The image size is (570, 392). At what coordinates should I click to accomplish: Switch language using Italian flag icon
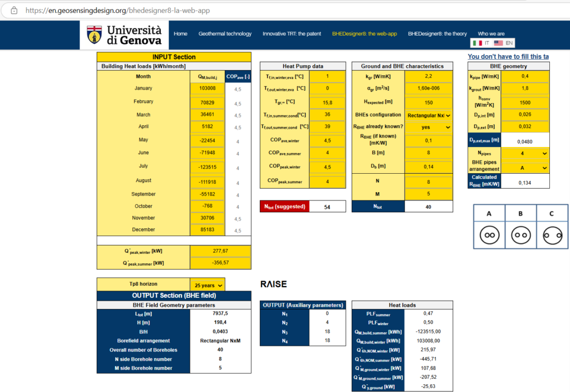point(477,43)
